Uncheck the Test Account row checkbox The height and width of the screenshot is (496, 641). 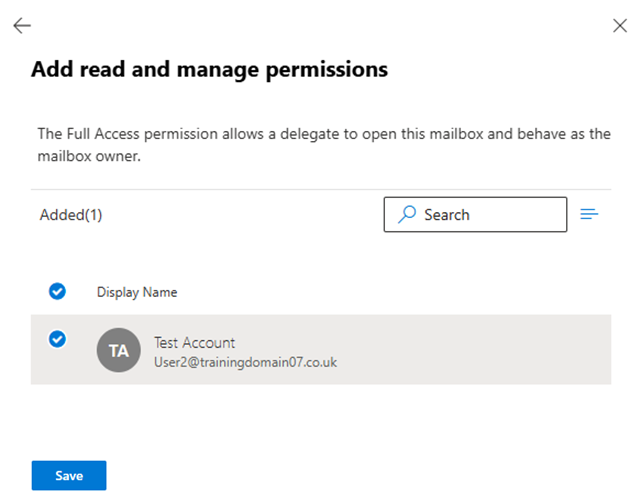coord(57,339)
